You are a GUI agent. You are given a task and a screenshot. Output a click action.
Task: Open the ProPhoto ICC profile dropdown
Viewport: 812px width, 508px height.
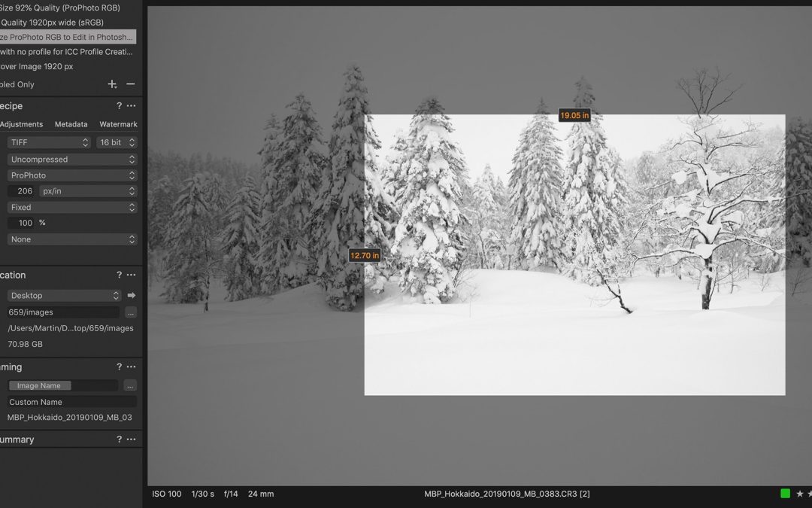tap(72, 175)
